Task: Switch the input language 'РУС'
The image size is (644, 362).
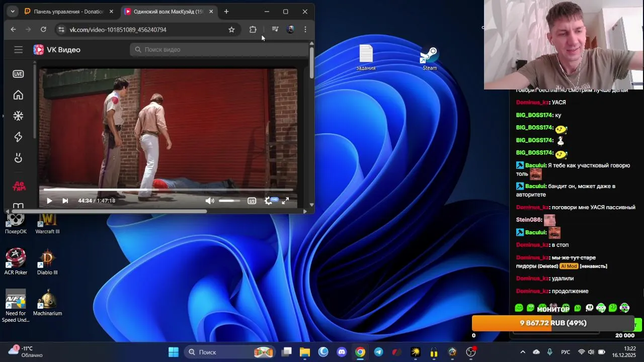Action: 566,352
